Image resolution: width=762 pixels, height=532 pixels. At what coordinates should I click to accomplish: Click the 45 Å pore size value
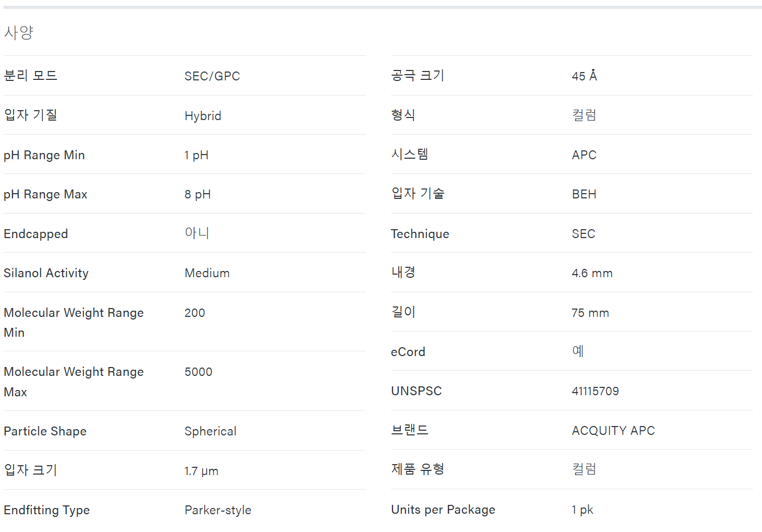(x=584, y=76)
